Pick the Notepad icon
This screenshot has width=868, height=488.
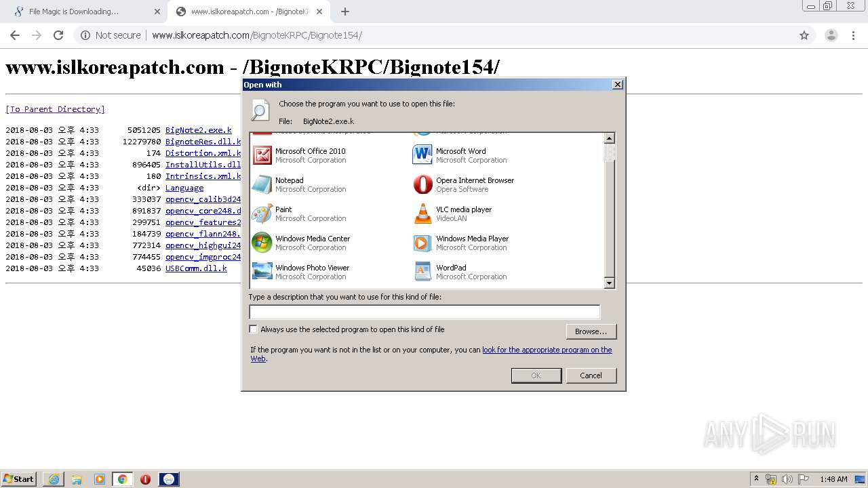(x=262, y=184)
